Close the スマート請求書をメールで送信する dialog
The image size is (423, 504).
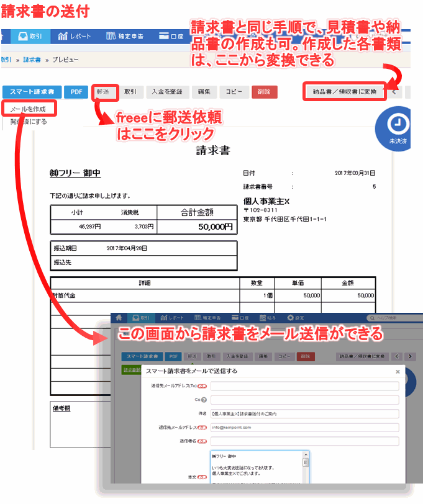tap(398, 372)
